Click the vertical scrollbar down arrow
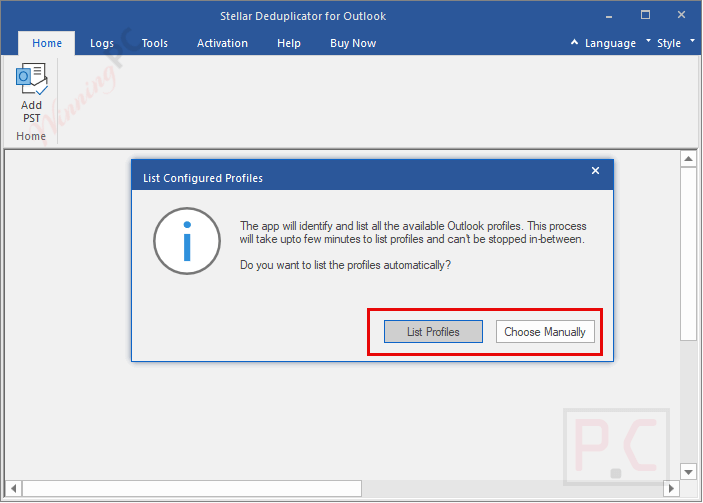This screenshot has width=703, height=503. tap(688, 472)
